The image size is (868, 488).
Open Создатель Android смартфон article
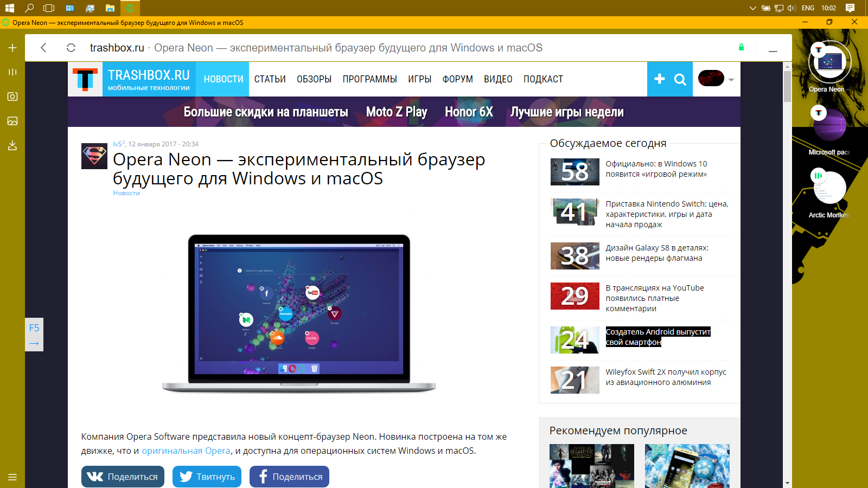pos(658,337)
